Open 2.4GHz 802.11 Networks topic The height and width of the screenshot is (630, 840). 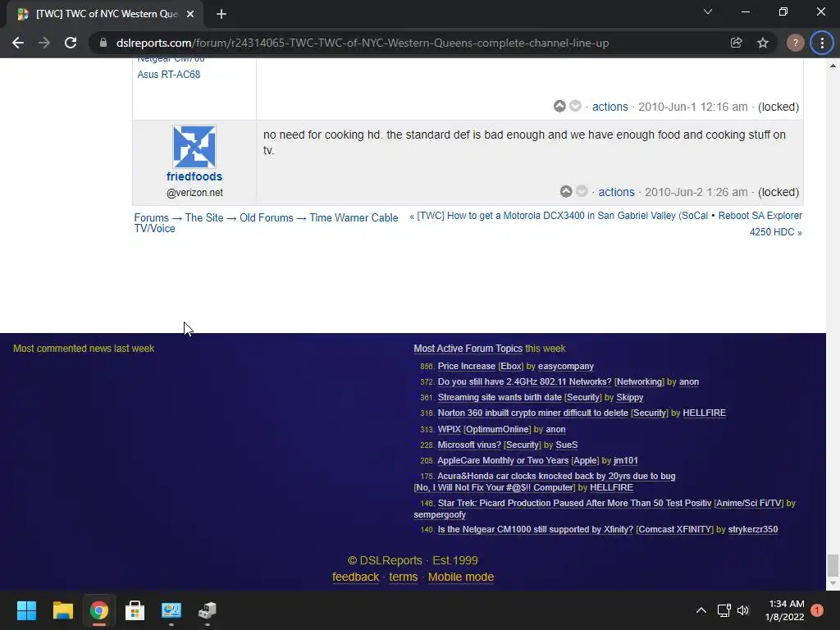pyautogui.click(x=524, y=381)
